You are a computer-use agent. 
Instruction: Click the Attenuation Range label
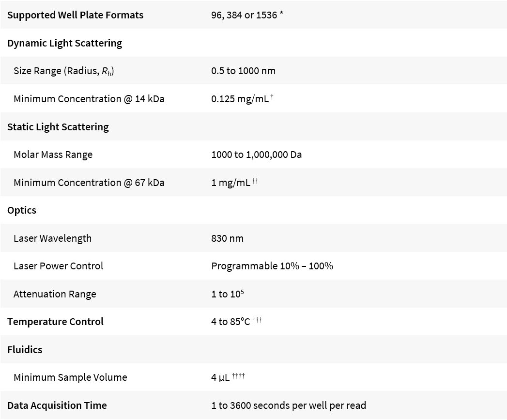coord(55,294)
